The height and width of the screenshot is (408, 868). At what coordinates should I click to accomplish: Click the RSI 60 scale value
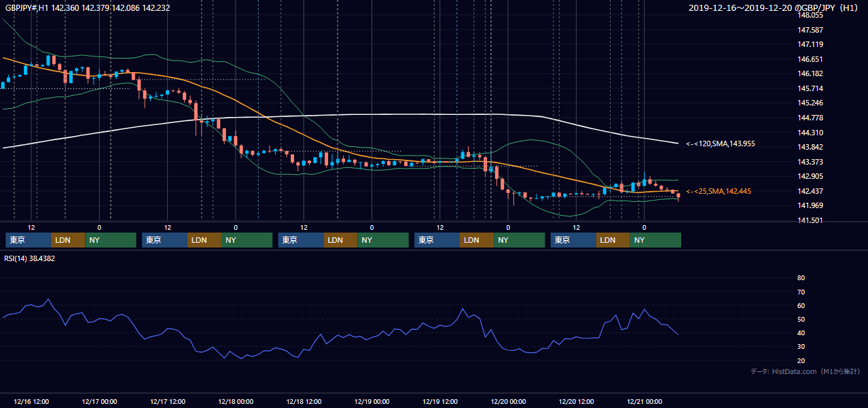(801, 305)
